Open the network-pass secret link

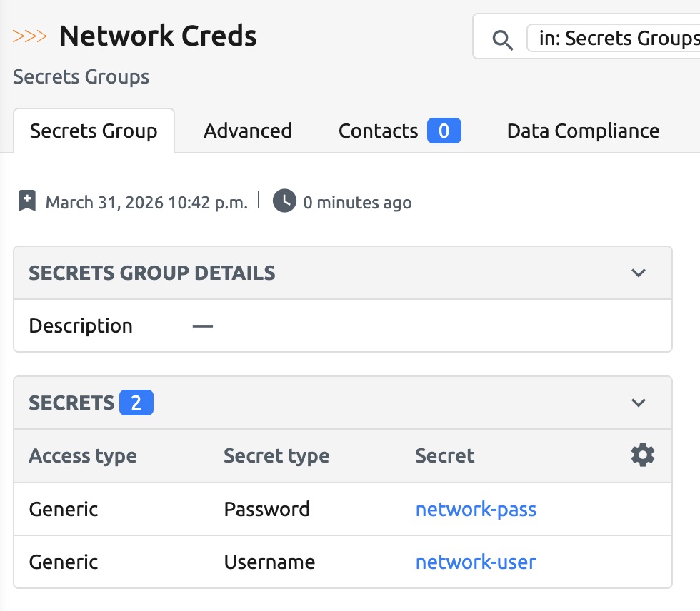pyautogui.click(x=476, y=510)
